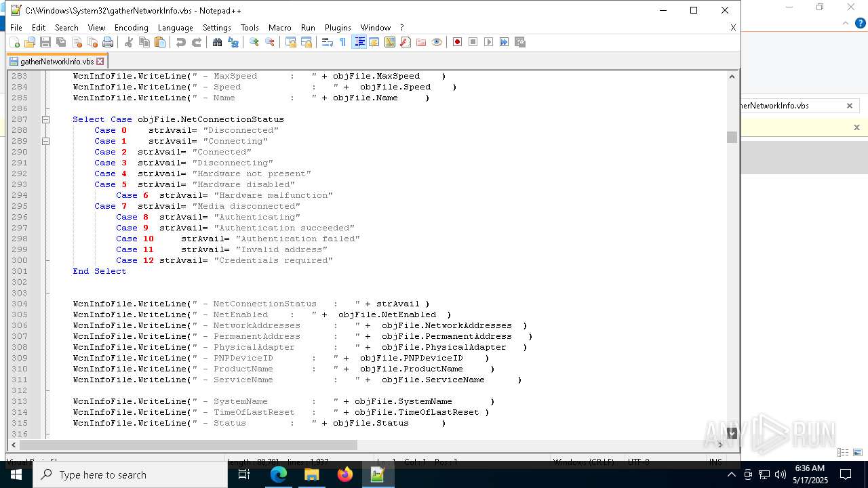
Task: Open the Window menu
Action: 376,28
